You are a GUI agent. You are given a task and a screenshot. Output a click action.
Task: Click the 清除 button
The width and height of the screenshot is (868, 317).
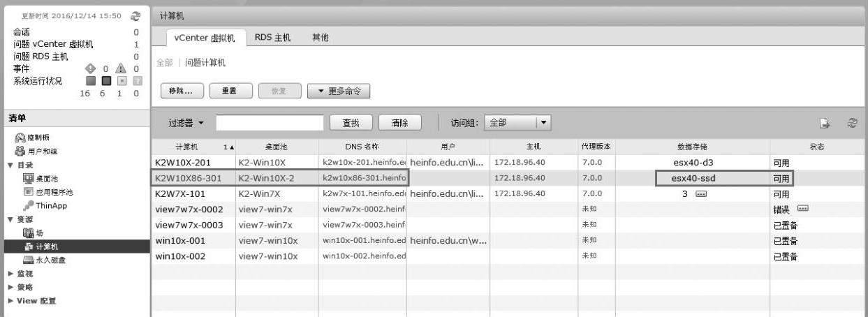pos(399,123)
